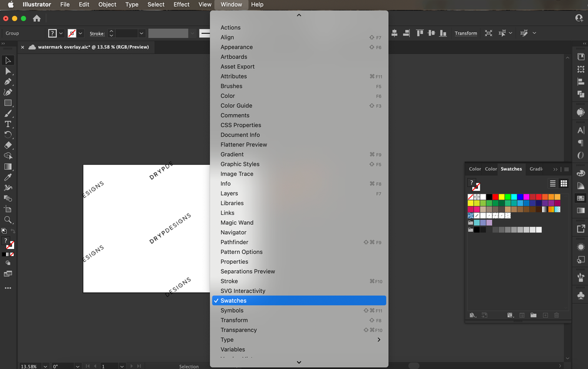The image size is (588, 369).
Task: Pick the black swatch in top row
Action: click(489, 197)
